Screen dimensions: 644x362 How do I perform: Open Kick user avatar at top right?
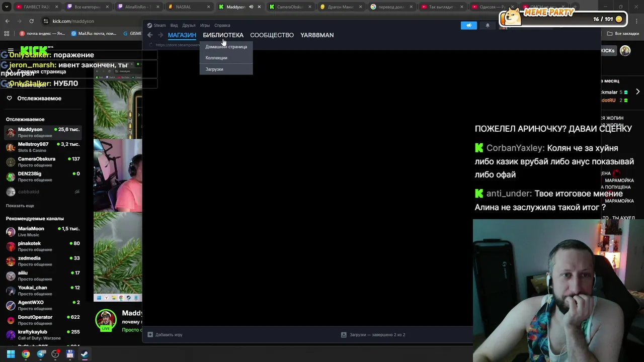625,50
